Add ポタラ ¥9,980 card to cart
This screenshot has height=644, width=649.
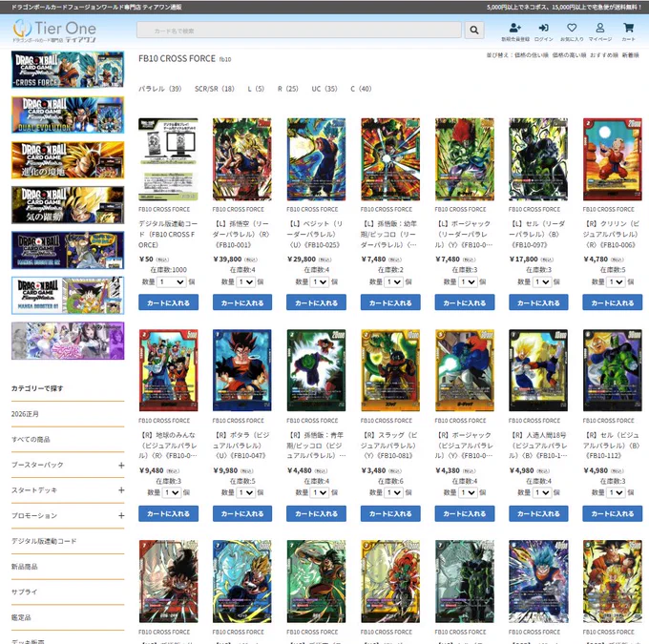click(242, 513)
